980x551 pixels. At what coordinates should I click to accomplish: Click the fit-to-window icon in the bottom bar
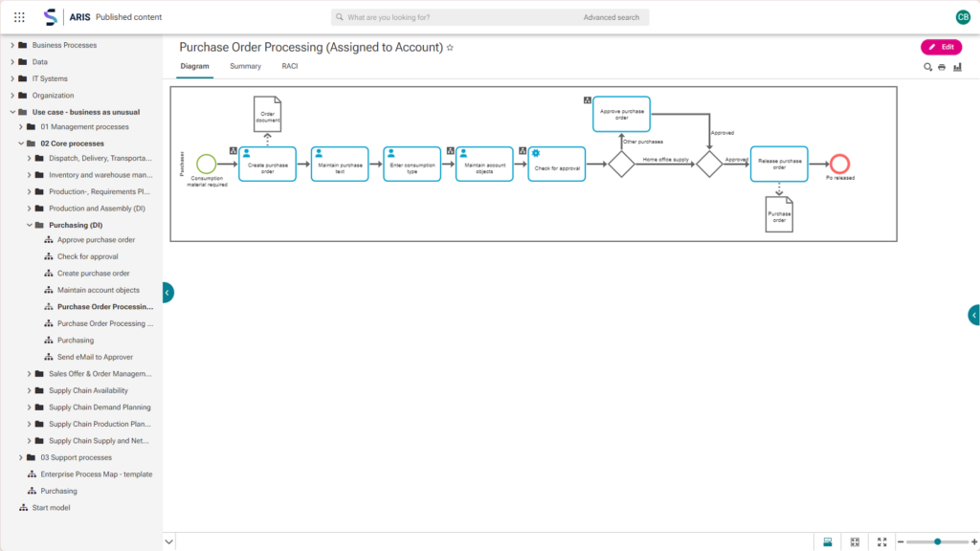pos(854,541)
